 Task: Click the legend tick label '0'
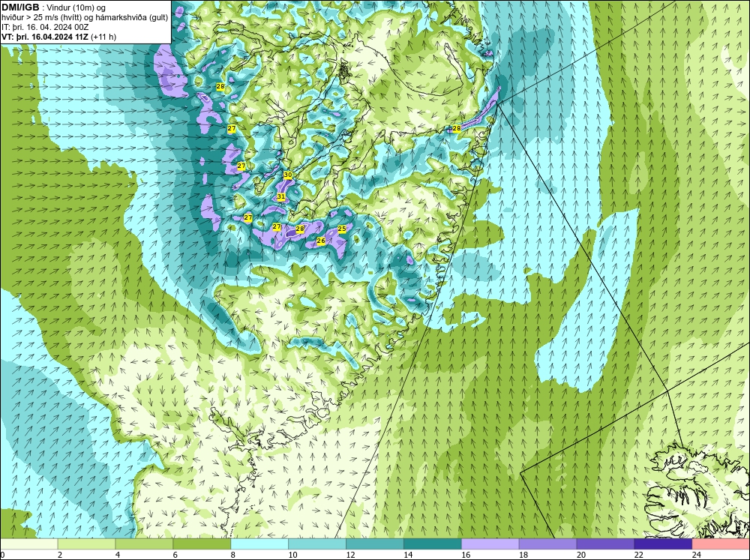(3, 555)
